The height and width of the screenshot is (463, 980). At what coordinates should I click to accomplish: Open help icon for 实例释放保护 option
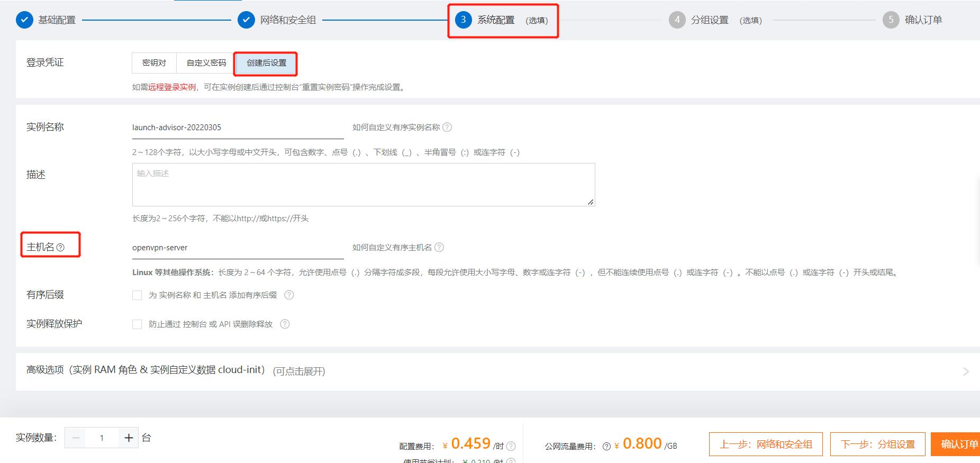pyautogui.click(x=285, y=324)
